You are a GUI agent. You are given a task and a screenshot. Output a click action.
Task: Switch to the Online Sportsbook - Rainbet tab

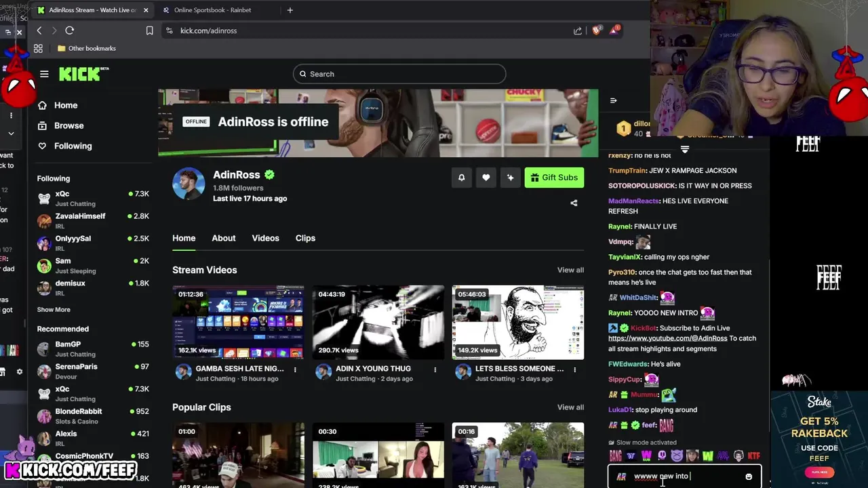(x=212, y=10)
